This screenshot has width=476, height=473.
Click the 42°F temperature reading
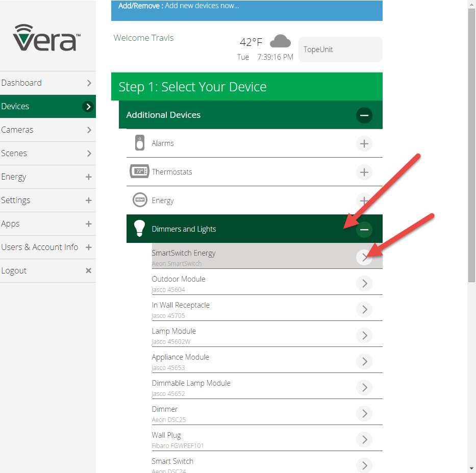[x=250, y=42]
